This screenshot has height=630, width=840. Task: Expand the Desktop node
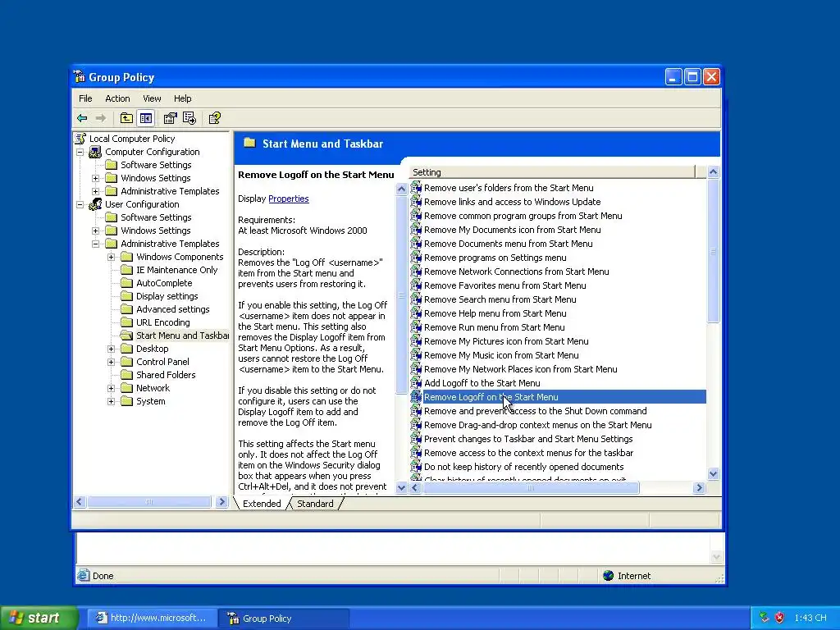pos(111,349)
